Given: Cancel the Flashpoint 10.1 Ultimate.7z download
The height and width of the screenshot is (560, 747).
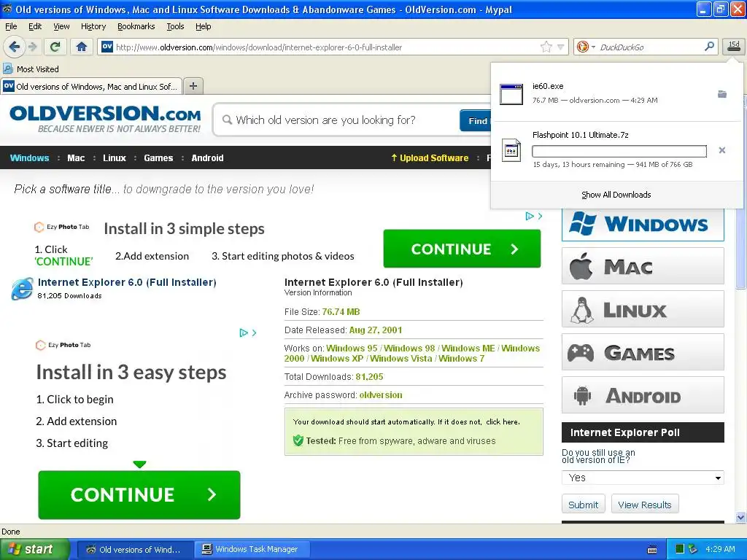Looking at the screenshot, I should (722, 150).
